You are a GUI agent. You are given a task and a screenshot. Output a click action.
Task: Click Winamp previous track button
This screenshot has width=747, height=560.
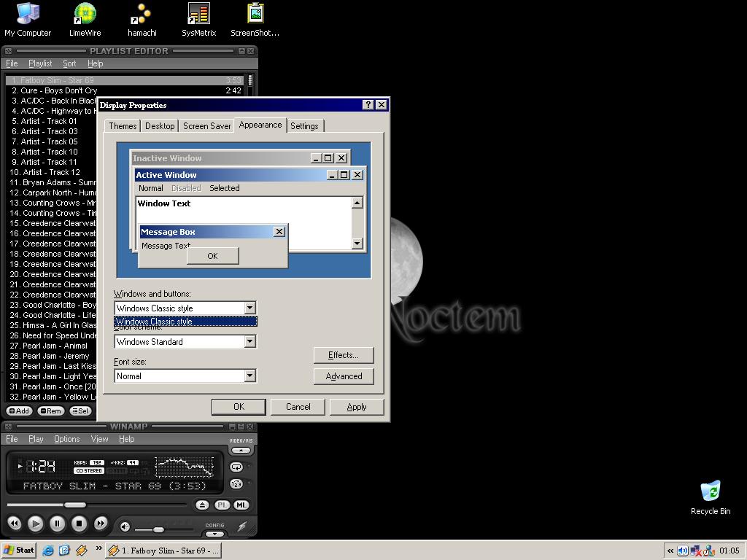[x=15, y=524]
